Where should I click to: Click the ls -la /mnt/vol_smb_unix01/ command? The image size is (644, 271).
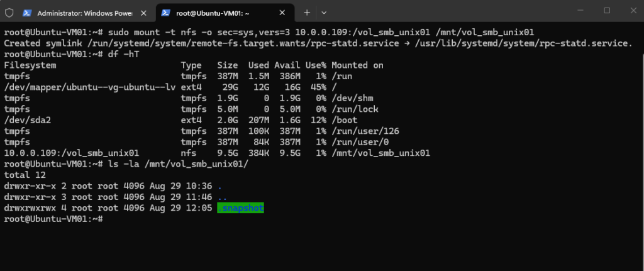[x=177, y=164]
